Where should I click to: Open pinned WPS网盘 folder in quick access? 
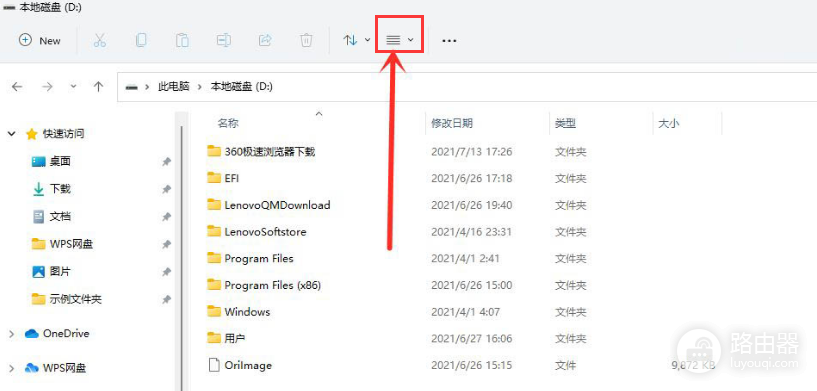(x=71, y=243)
